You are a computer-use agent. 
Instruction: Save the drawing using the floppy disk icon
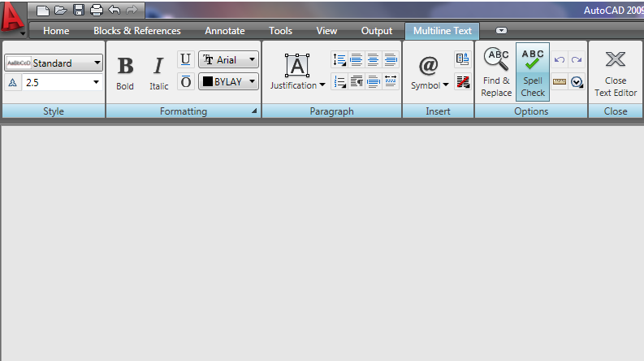pos(79,11)
